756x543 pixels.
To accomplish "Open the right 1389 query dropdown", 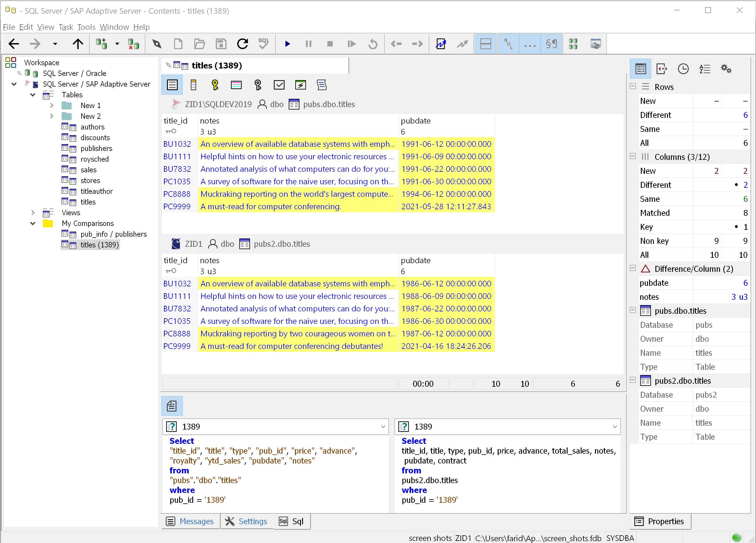I will (x=615, y=427).
